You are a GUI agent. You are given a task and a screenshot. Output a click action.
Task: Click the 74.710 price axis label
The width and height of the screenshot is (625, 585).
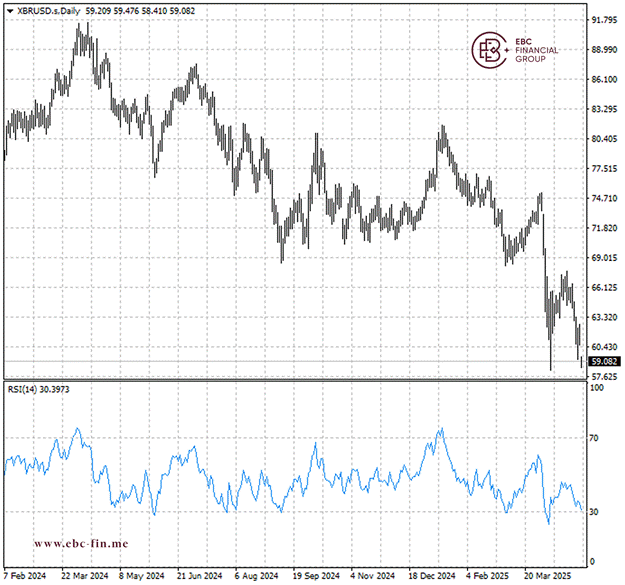click(602, 198)
